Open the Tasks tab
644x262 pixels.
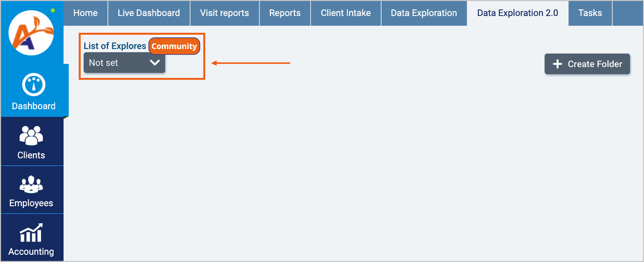(590, 13)
